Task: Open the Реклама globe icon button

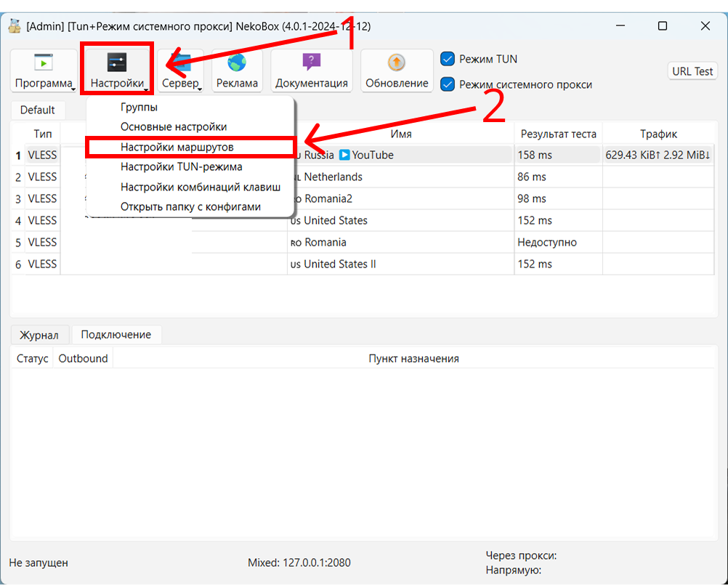Action: coord(237,63)
